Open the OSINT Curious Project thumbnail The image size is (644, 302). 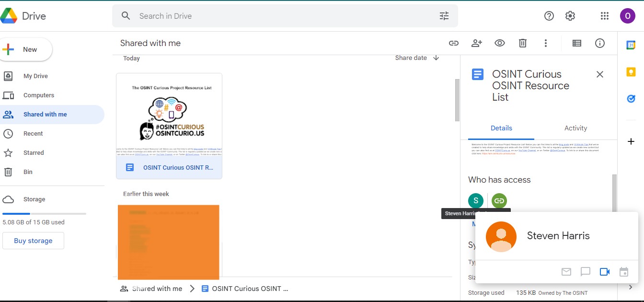point(169,115)
